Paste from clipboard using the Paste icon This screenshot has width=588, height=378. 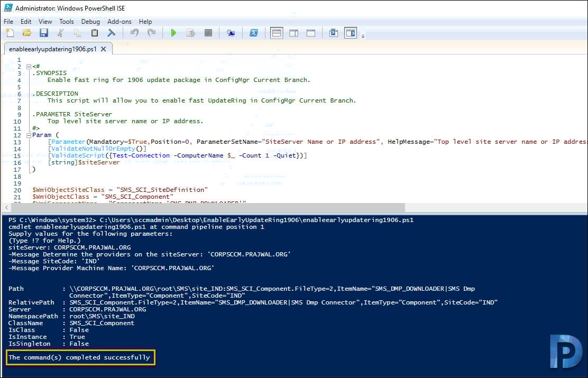[95, 33]
